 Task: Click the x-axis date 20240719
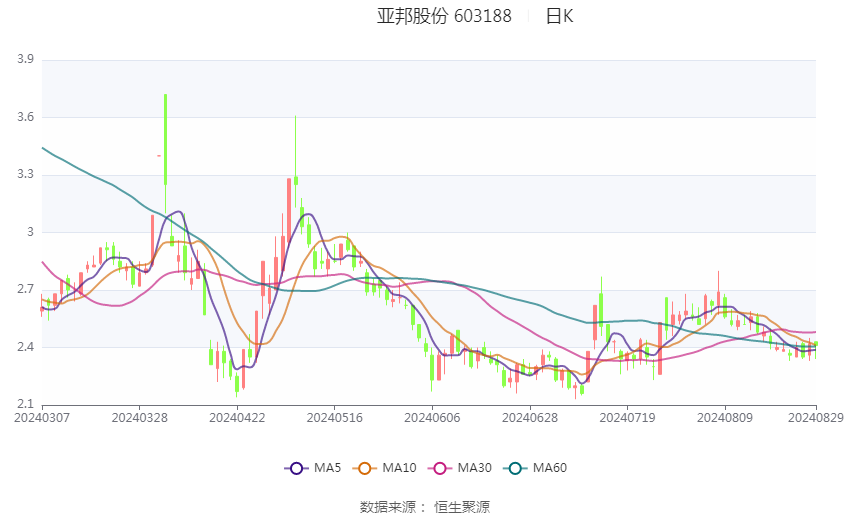click(627, 418)
